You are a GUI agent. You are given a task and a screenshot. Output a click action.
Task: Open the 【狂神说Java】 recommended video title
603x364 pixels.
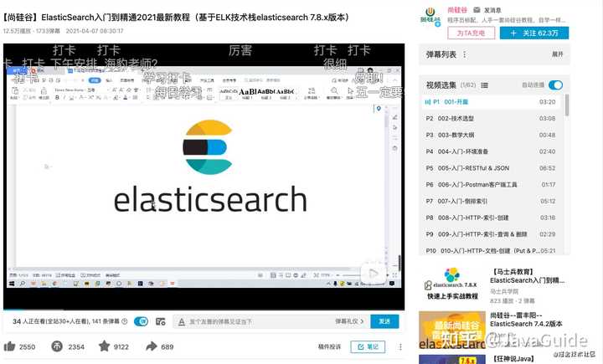click(513, 359)
